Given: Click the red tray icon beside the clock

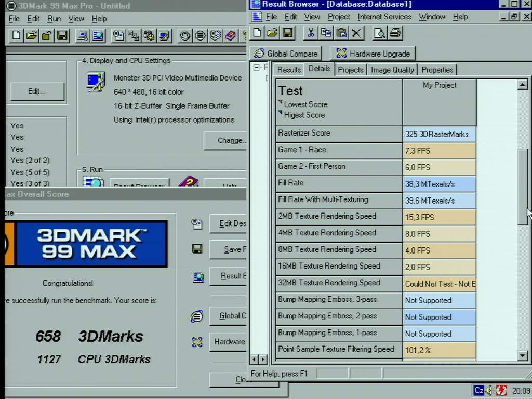Looking at the screenshot, I should [501, 390].
